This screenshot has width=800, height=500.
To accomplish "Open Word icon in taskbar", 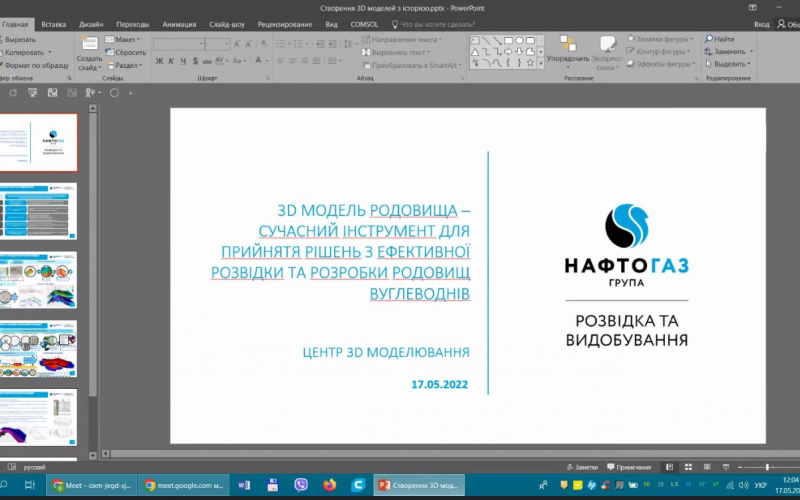I will pos(244,485).
